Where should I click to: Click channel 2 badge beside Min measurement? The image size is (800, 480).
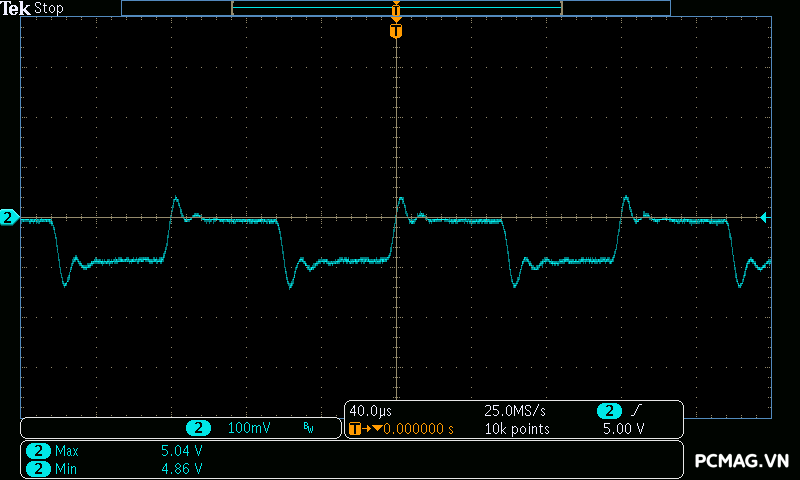(39, 468)
